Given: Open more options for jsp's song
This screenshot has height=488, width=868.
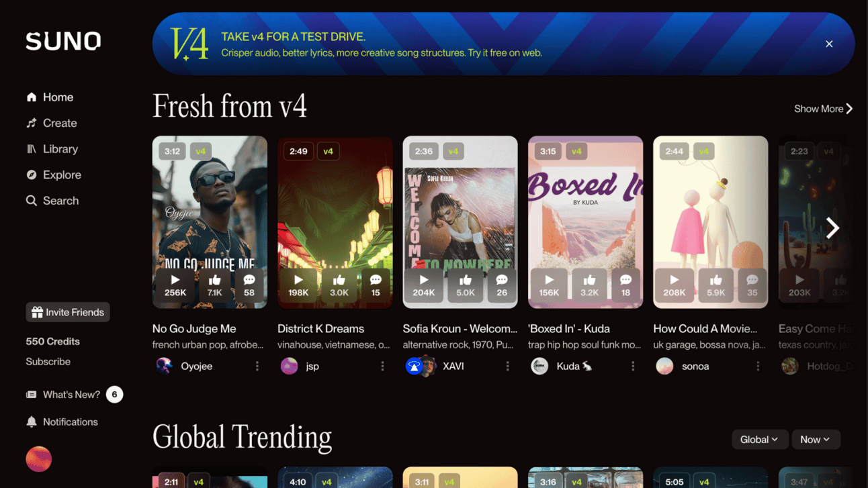Looking at the screenshot, I should click(x=383, y=366).
